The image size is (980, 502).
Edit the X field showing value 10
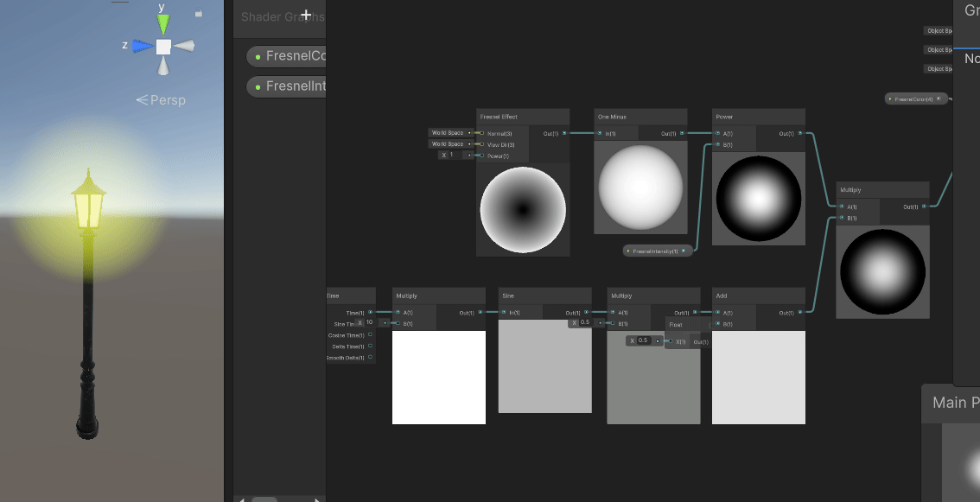(x=372, y=322)
